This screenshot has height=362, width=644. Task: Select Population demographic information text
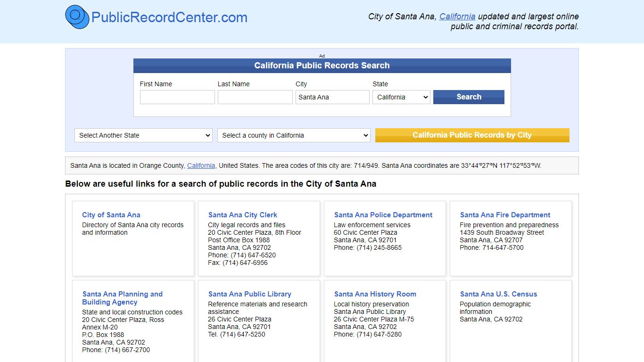pyautogui.click(x=495, y=308)
